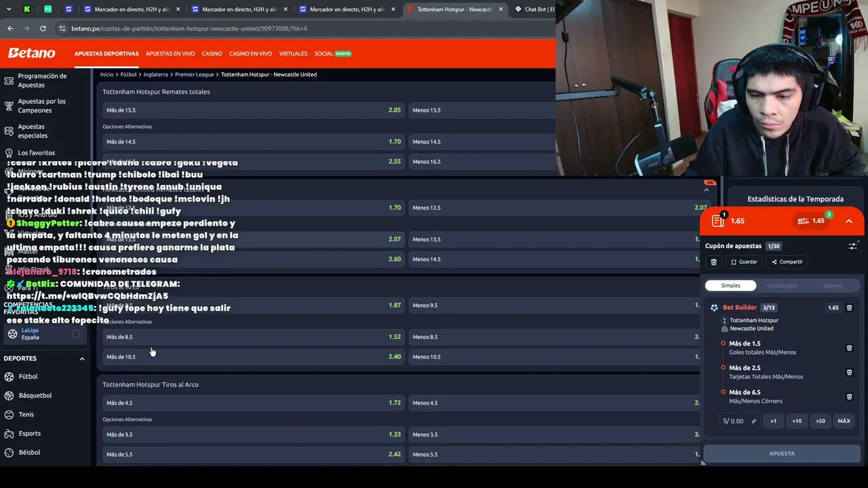Viewport: 868px width, 488px height.
Task: Open Casino en Vivo
Action: click(x=250, y=54)
